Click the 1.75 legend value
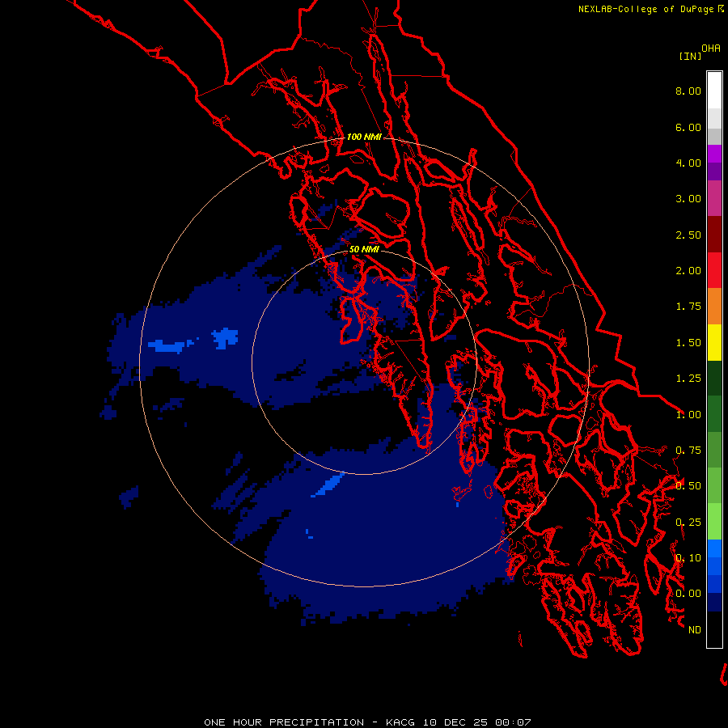The image size is (728, 728). 688,307
